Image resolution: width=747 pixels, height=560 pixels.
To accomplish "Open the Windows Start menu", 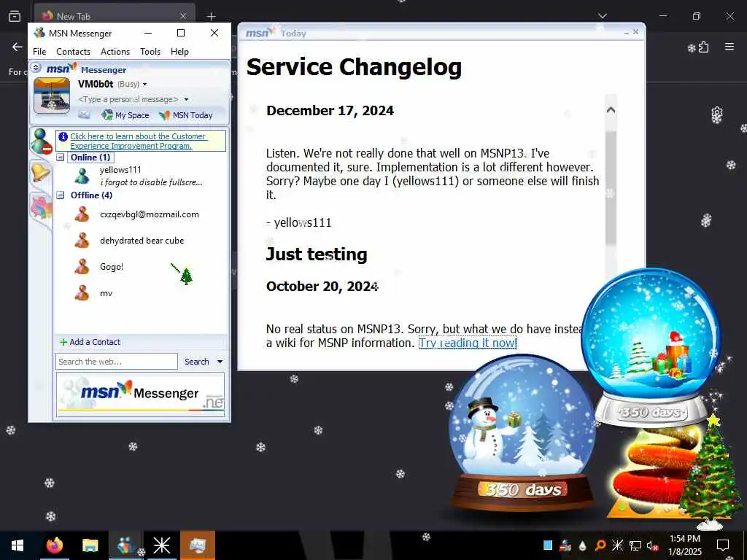I will [18, 545].
